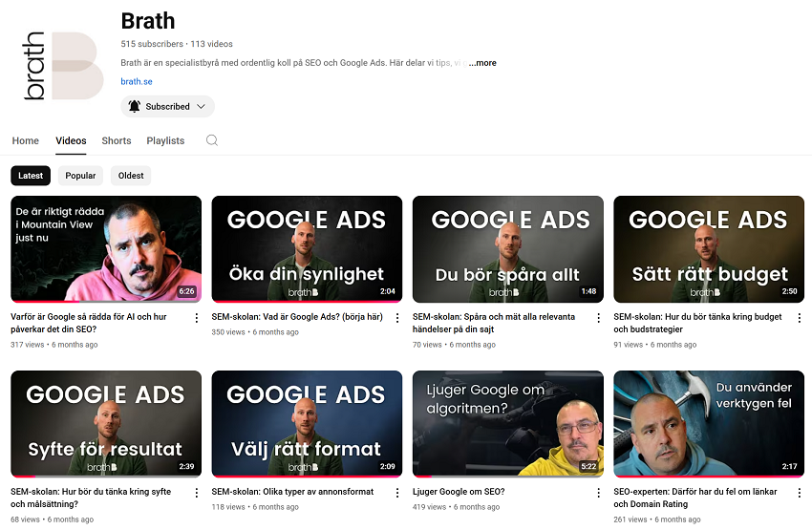Open options menu for 'Varför är Google så rädda' video
Image resolution: width=812 pixels, height=530 pixels.
tap(196, 318)
